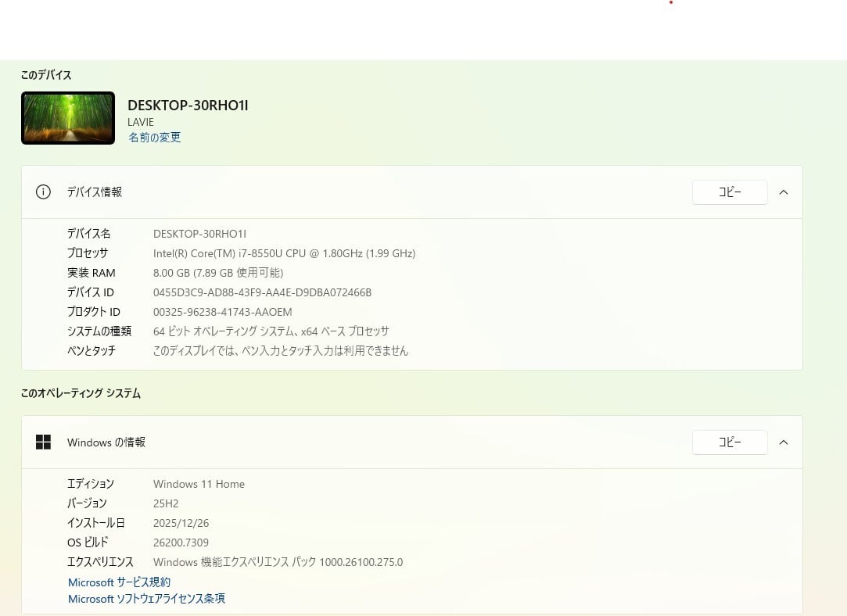Click the このオペレーティング システム section heading

pyautogui.click(x=81, y=393)
